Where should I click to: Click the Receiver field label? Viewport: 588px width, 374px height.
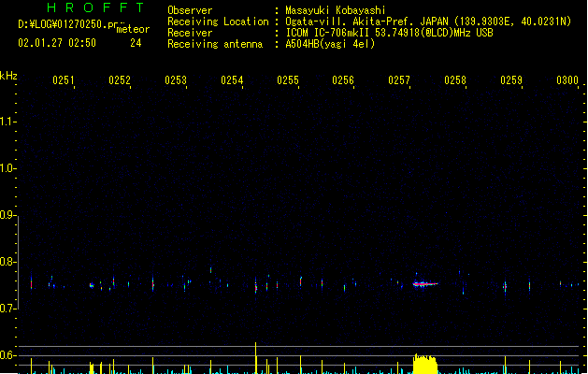click(190, 33)
